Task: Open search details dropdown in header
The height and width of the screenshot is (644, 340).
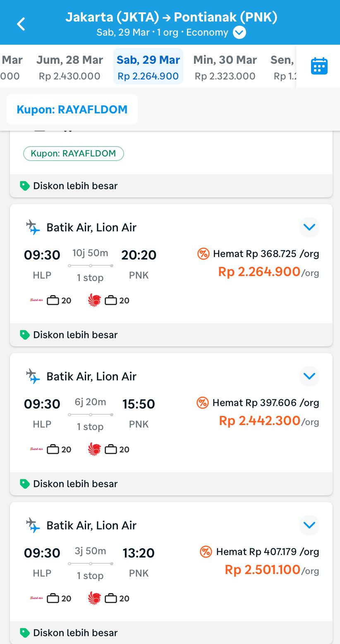Action: tap(239, 32)
